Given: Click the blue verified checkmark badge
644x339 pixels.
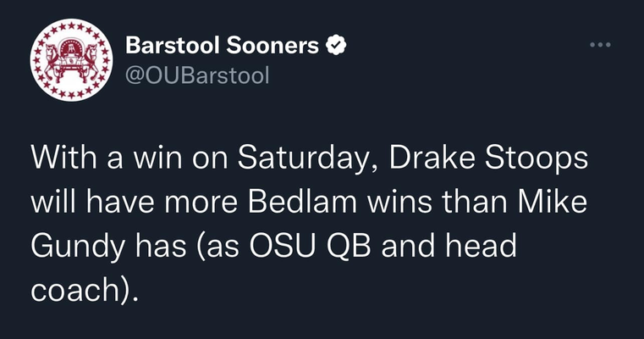Looking at the screenshot, I should click(336, 45).
